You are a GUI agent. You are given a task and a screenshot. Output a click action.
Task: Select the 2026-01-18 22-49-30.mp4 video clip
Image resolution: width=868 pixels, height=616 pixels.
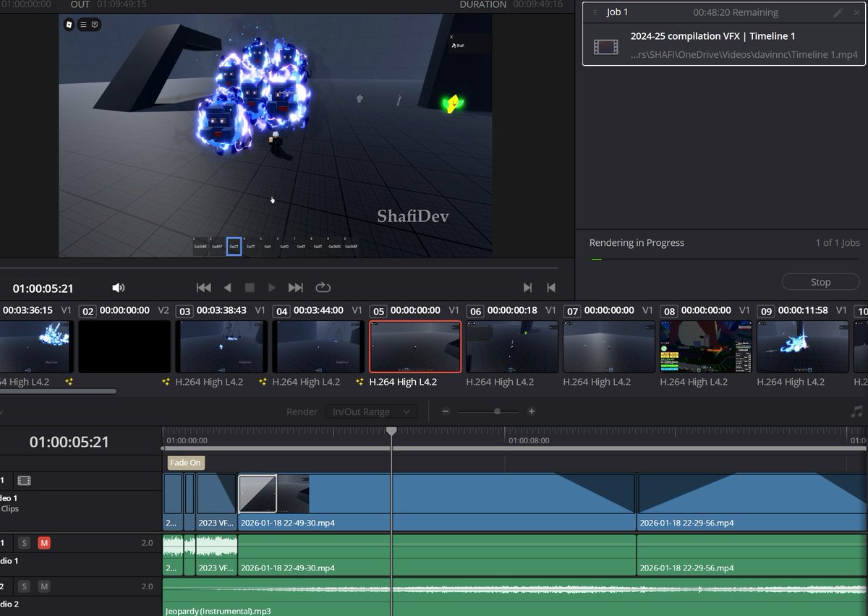coord(437,502)
